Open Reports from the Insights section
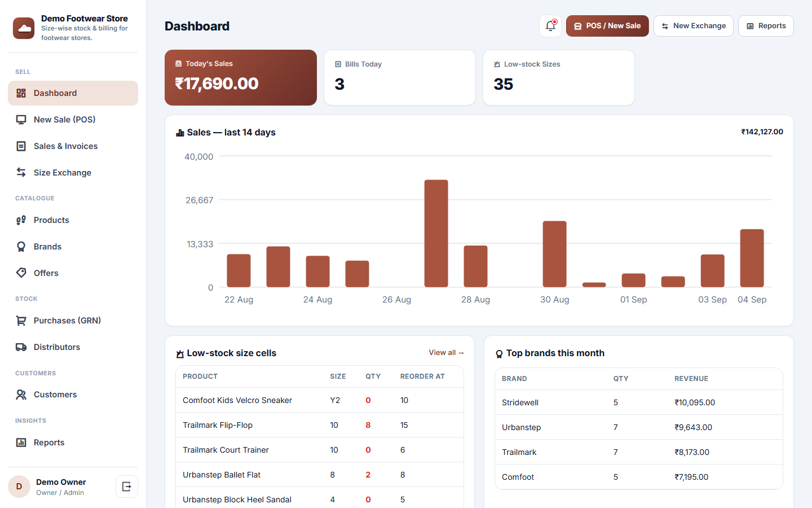The height and width of the screenshot is (508, 812). tap(73, 443)
